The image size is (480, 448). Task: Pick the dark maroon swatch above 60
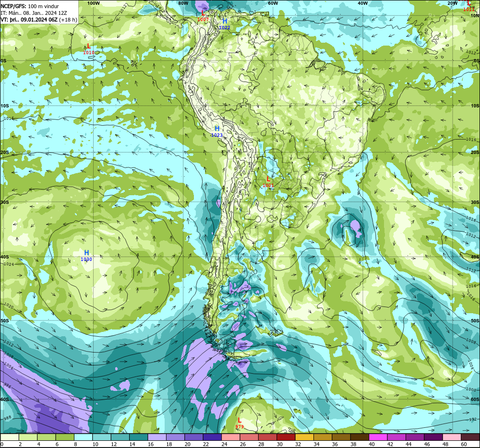click(470, 437)
